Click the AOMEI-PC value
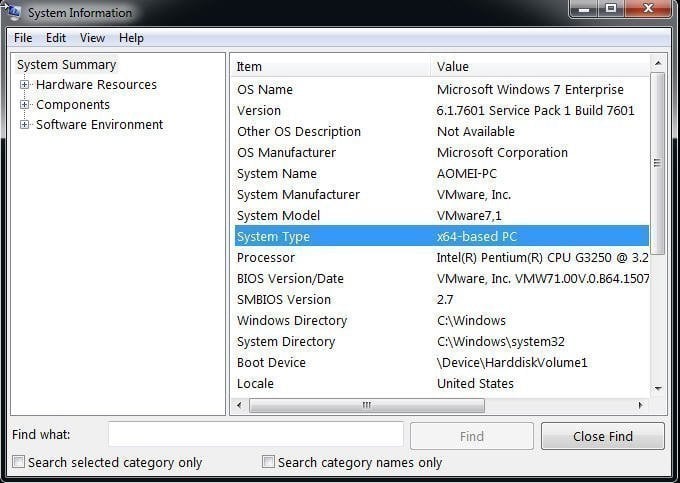This screenshot has width=680, height=483. click(x=467, y=173)
